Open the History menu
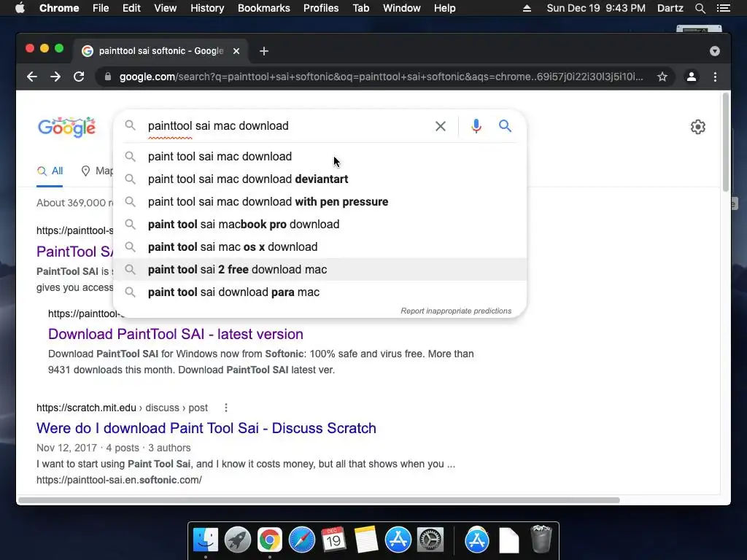This screenshot has height=560, width=747. point(207,8)
